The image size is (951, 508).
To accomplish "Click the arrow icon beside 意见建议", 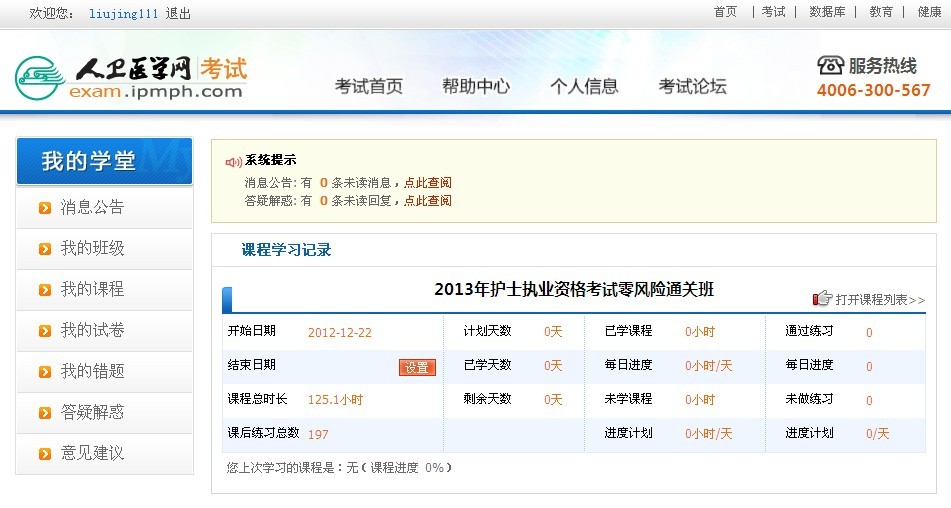I will point(45,453).
